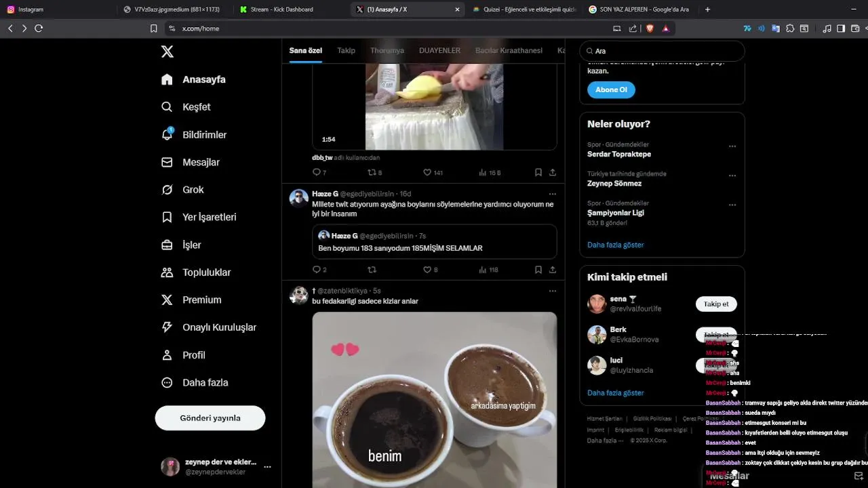Switch to Thoromya tab
The width and height of the screenshot is (868, 488).
tap(387, 51)
